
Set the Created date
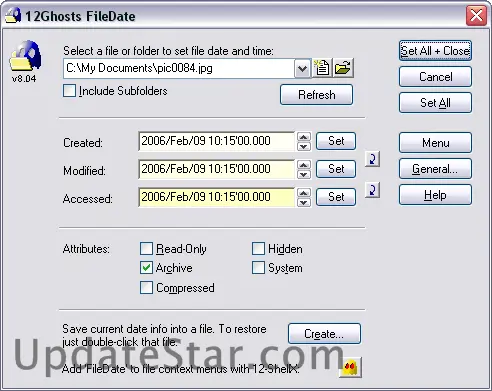pyautogui.click(x=336, y=141)
